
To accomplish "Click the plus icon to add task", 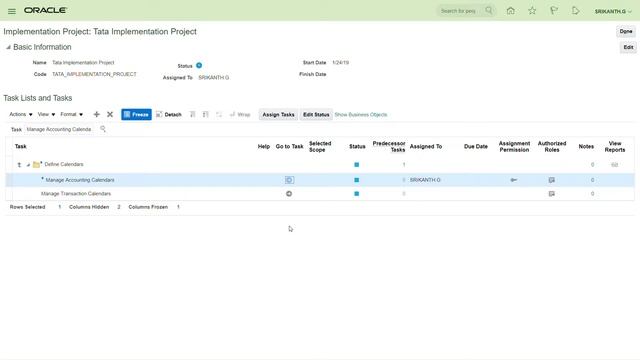I will (96, 114).
